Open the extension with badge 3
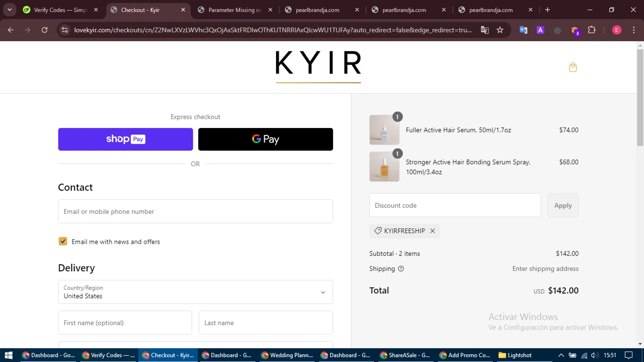This screenshot has width=644, height=362. pos(575,30)
